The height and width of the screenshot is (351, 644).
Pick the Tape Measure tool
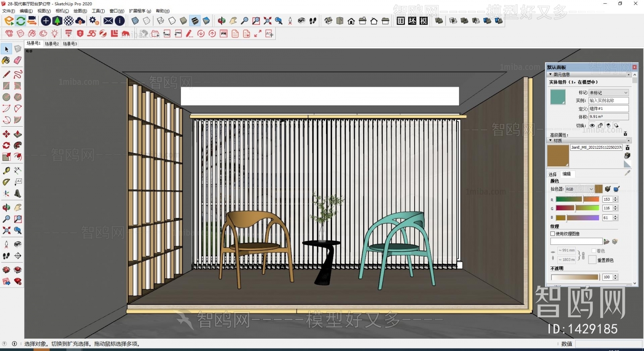pos(6,170)
